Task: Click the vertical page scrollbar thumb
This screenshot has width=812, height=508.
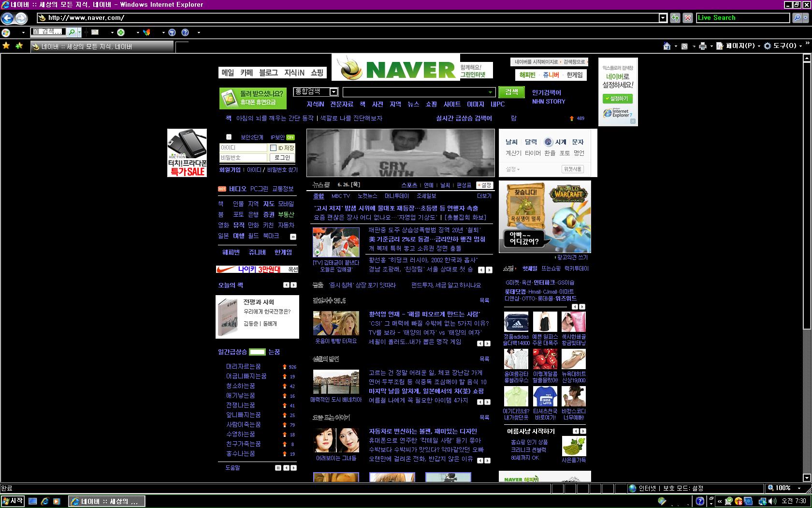Action: [x=806, y=195]
